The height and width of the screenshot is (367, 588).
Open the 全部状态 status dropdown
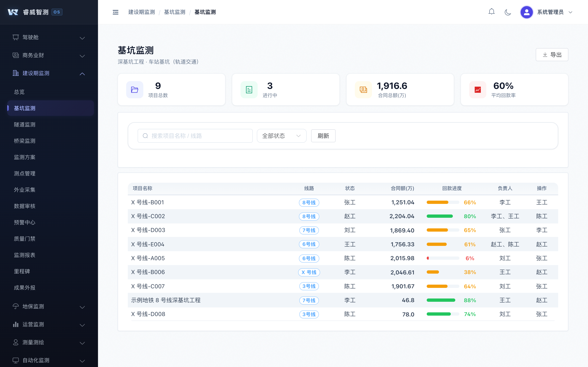pos(281,136)
